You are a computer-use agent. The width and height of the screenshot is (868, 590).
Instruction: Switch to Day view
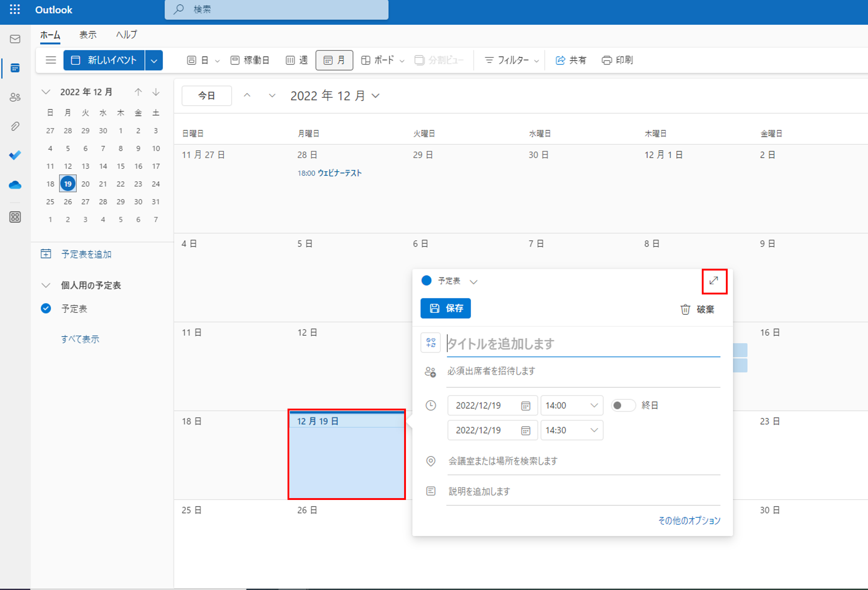coord(198,60)
